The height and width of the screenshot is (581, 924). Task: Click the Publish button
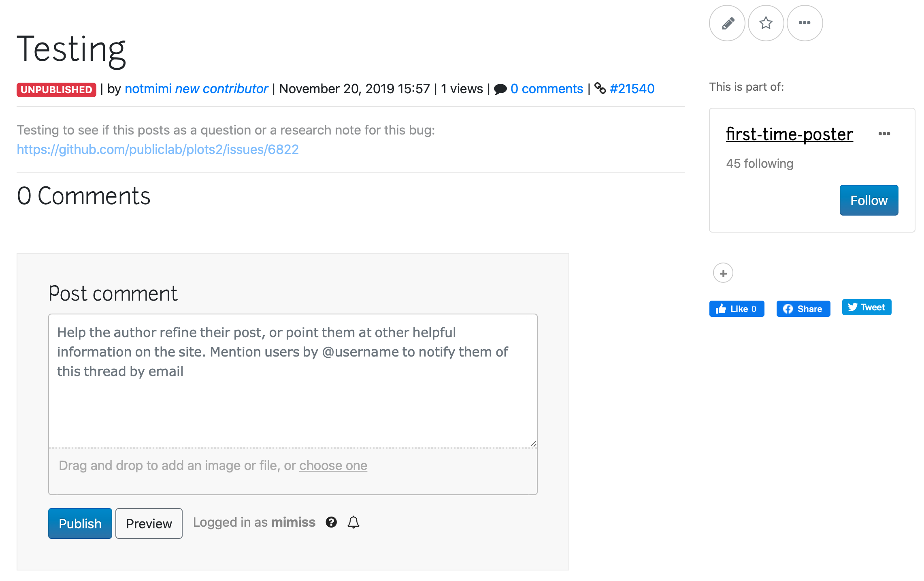tap(80, 523)
